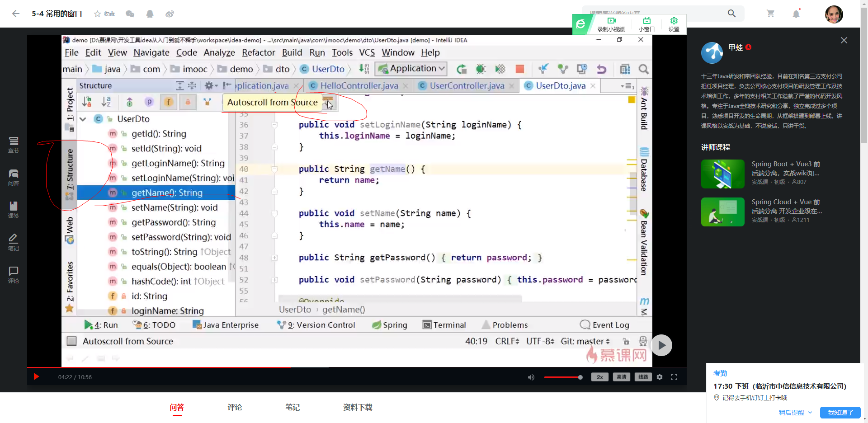The height and width of the screenshot is (423, 868).
Task: Click the green Debug bug icon
Action: (x=481, y=69)
